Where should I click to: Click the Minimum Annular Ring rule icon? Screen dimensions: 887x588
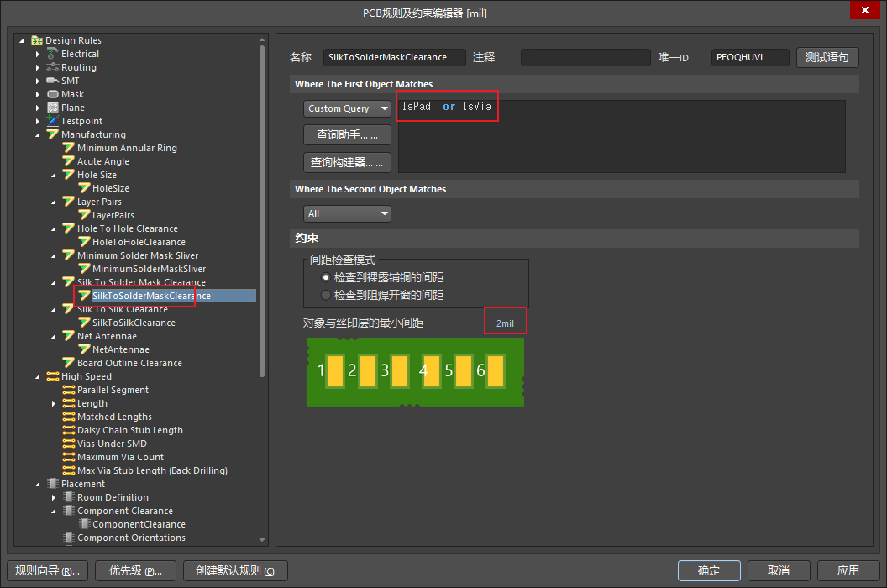tap(68, 148)
